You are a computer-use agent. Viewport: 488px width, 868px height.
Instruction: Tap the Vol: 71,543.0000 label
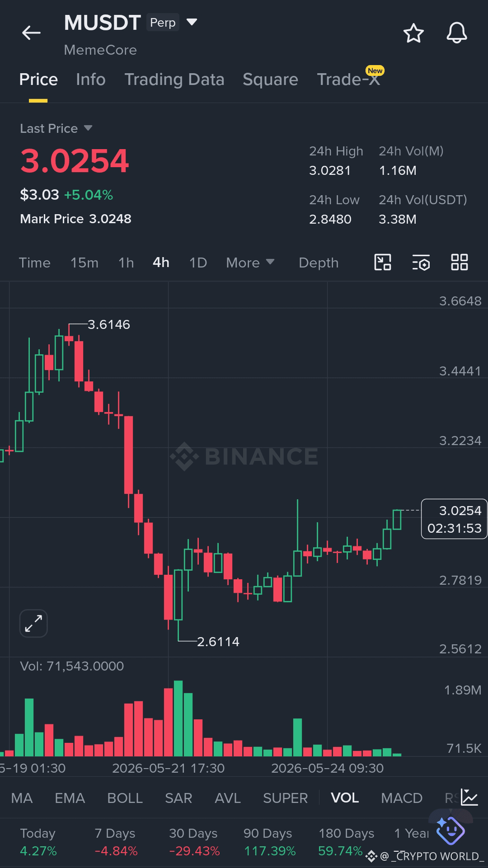(72, 666)
